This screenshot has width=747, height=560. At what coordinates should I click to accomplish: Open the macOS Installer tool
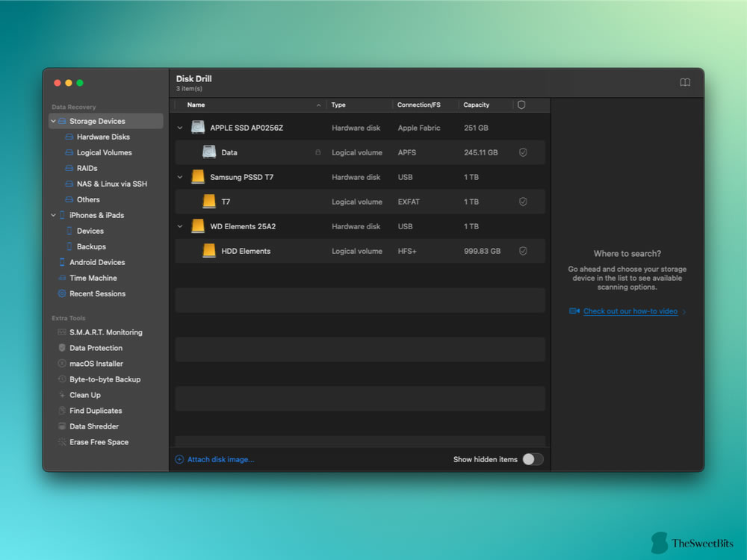tap(96, 364)
